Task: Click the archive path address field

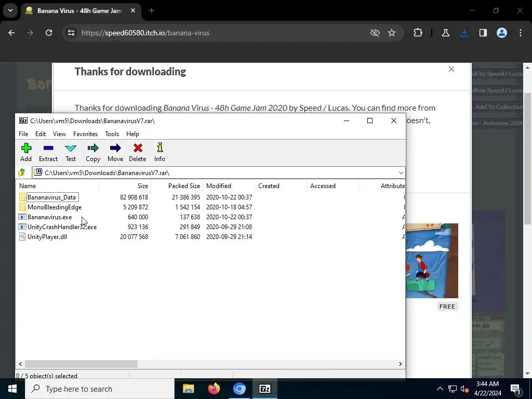Action: coord(219,172)
